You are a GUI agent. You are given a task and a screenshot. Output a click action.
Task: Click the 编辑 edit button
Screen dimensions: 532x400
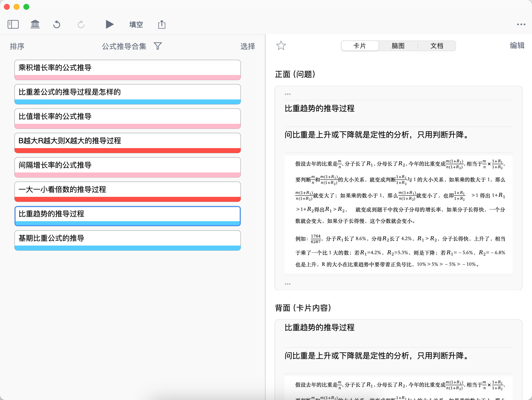point(517,46)
